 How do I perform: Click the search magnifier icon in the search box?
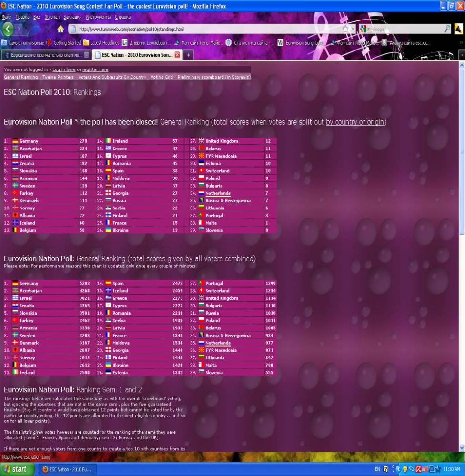(447, 29)
